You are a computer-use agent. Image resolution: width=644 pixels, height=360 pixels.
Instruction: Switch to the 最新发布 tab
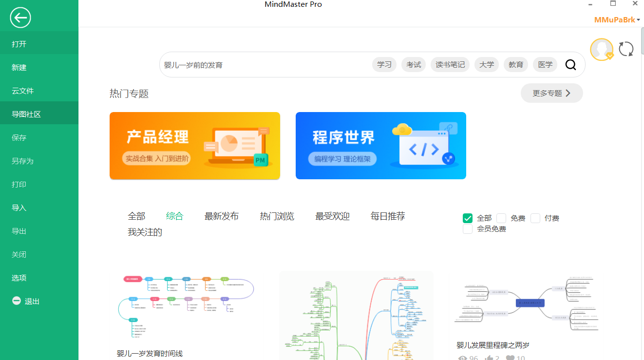[222, 216]
